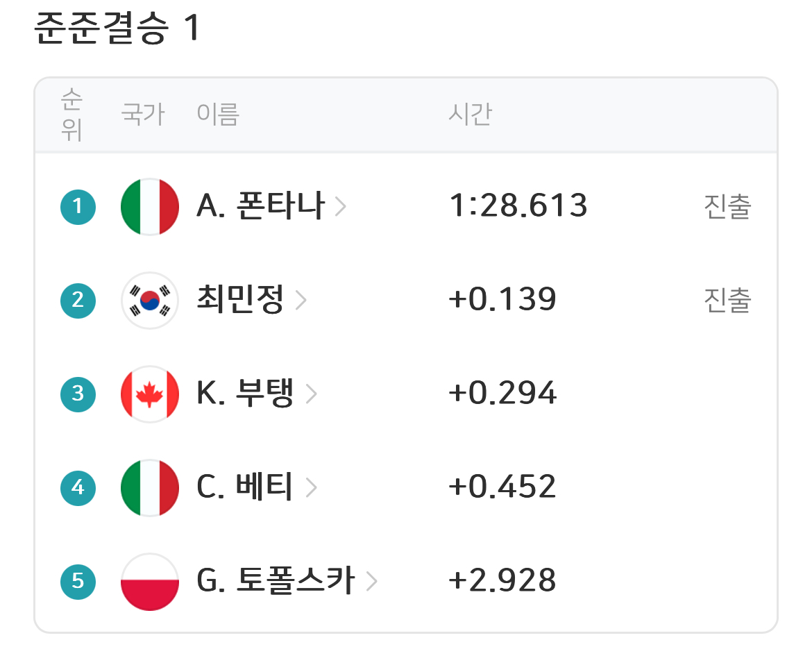
Task: Open the chevron next to A. 폰타나
Action: click(340, 207)
